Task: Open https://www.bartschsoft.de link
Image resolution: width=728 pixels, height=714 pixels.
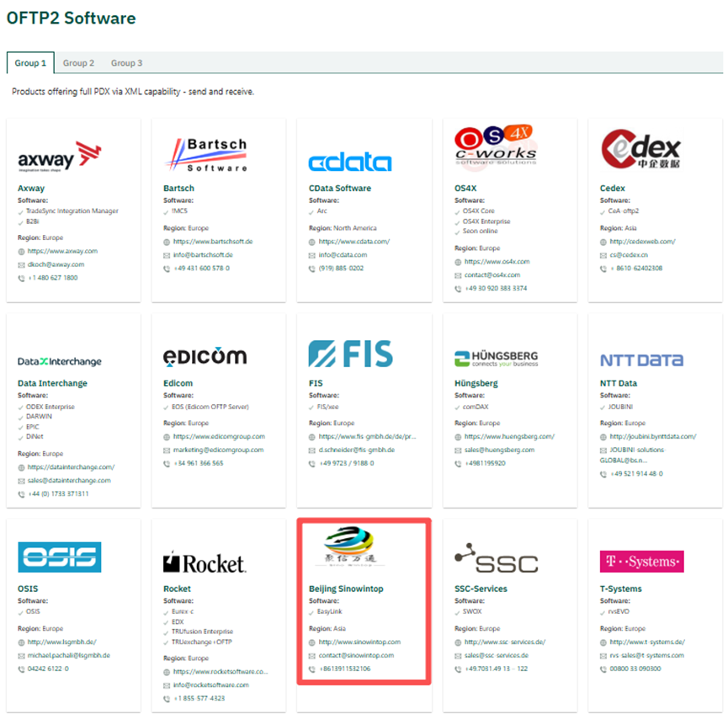Action: [213, 242]
